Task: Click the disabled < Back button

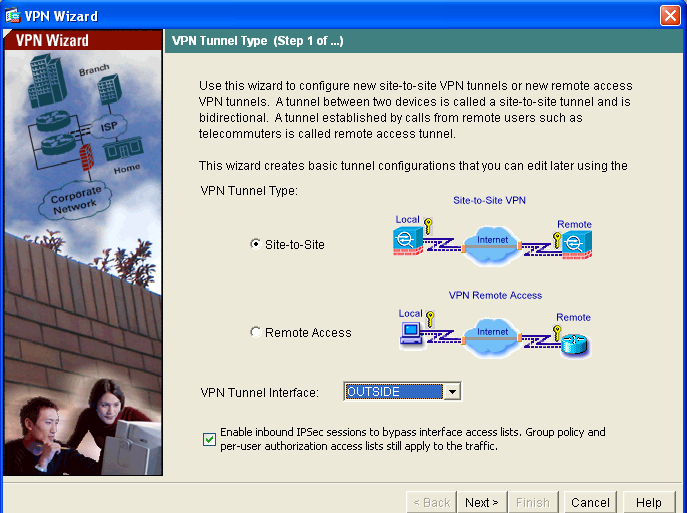Action: 431,502
